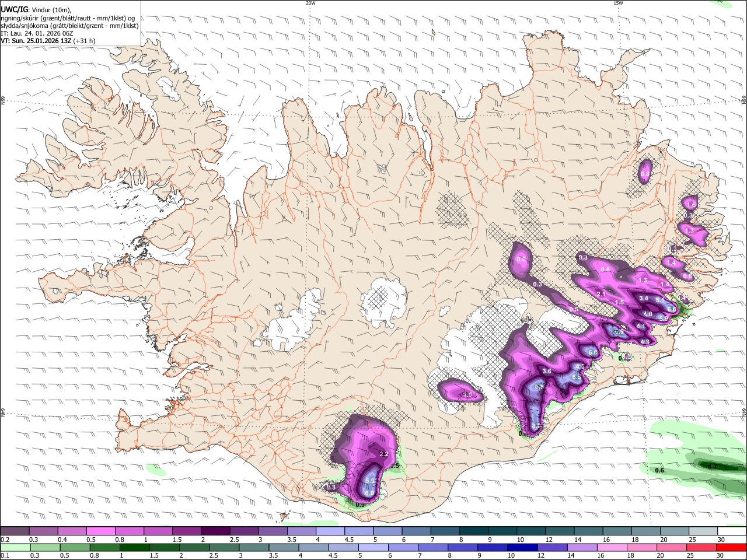Pick the lavender swatch between 4 and 4.5, upper legend
Screen dimensions: 747x560
(x=330, y=531)
